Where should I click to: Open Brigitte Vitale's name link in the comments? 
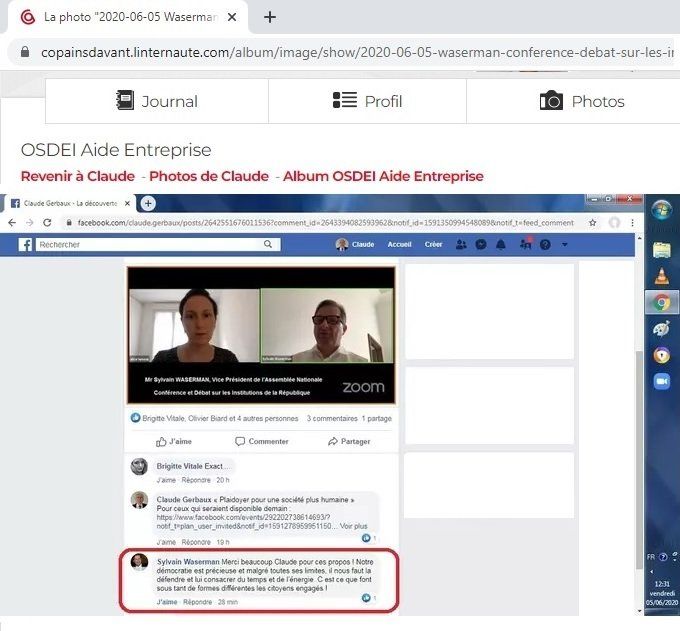pyautogui.click(x=180, y=466)
